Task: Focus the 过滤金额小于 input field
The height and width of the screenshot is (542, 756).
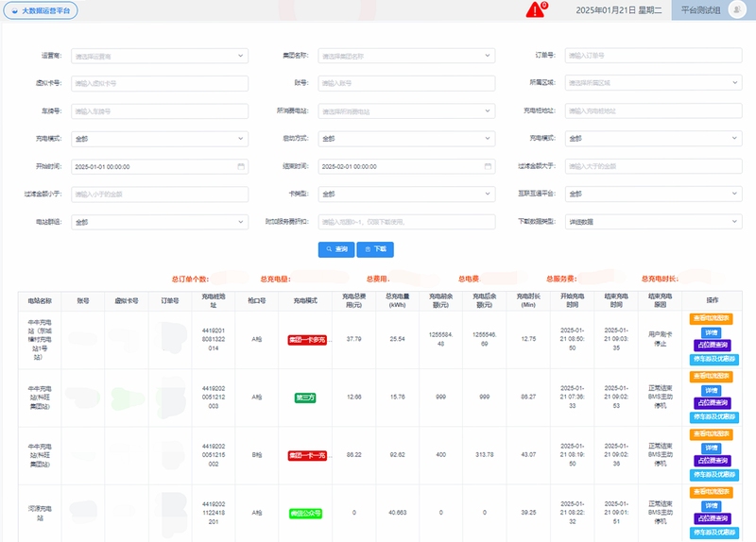Action: click(160, 195)
